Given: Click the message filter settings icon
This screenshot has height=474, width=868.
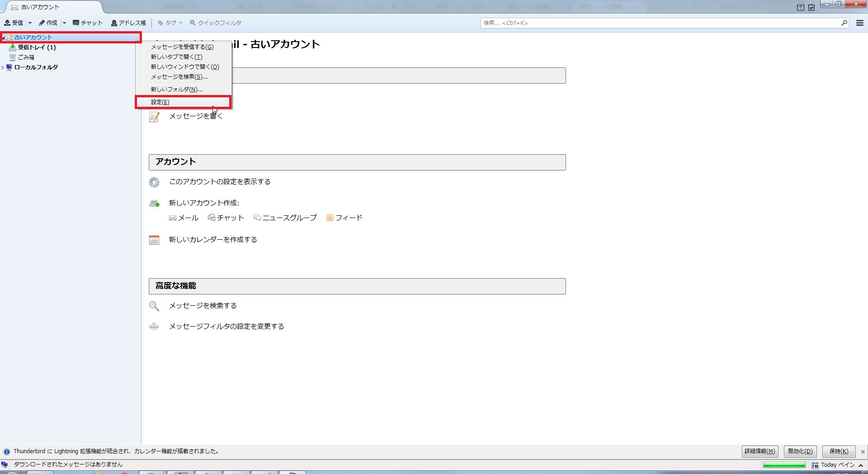Looking at the screenshot, I should click(x=154, y=327).
